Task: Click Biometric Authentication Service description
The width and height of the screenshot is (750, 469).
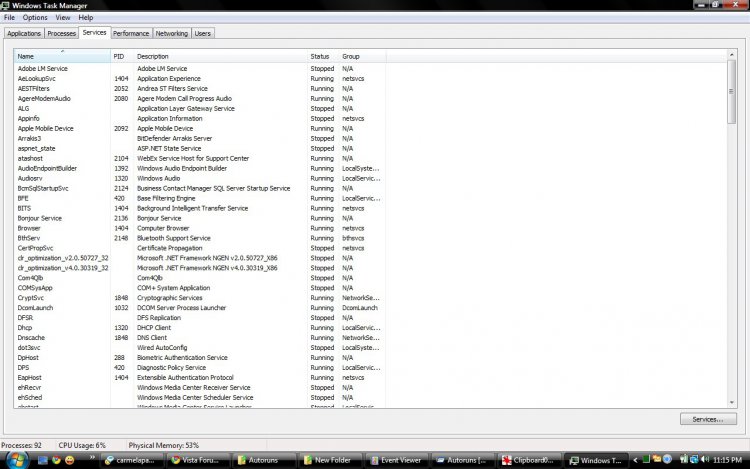Action: (182, 358)
